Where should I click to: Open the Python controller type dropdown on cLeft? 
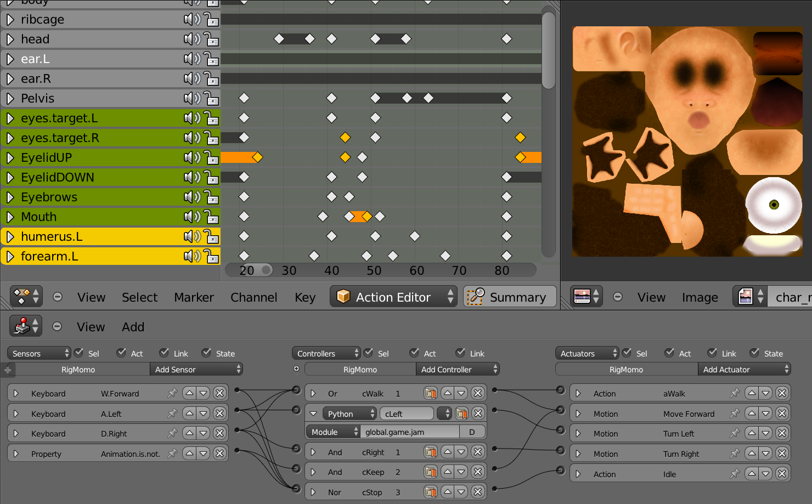(x=349, y=413)
